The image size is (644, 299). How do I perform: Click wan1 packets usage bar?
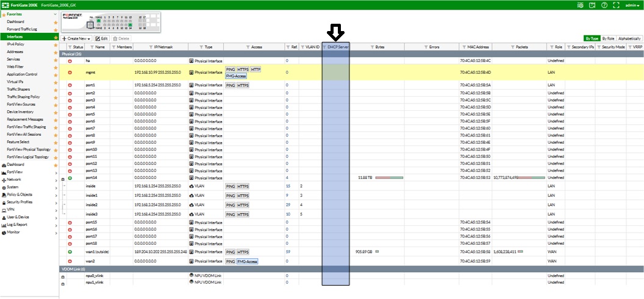[520, 252]
